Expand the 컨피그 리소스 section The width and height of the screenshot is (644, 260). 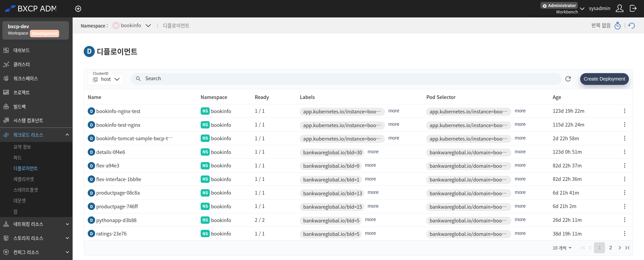pos(36,252)
